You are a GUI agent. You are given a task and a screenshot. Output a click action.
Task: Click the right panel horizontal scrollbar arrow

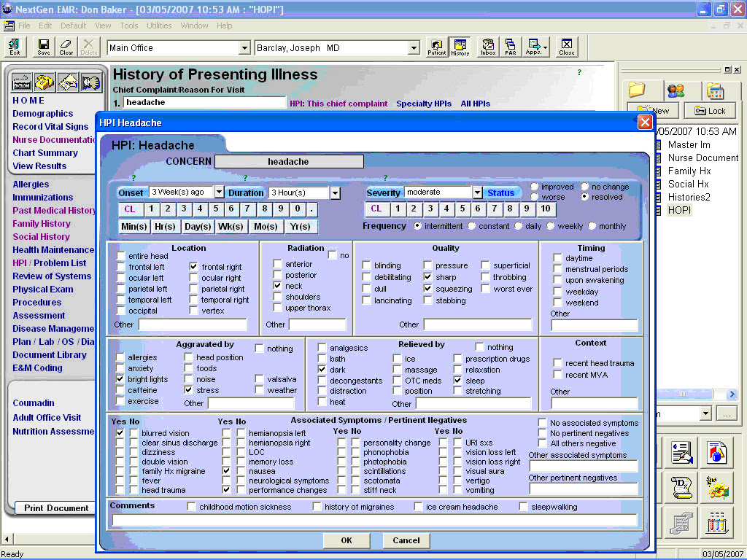click(732, 394)
